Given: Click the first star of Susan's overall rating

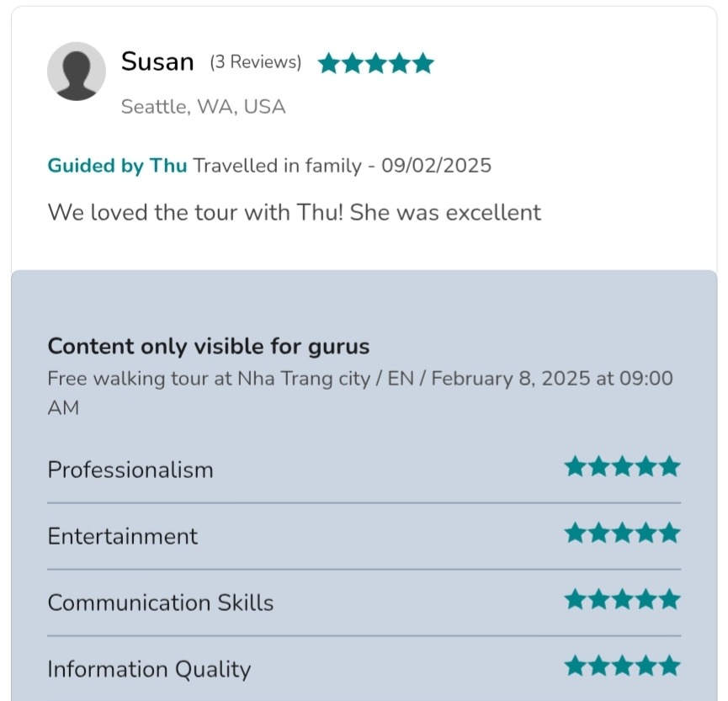Looking at the screenshot, I should tap(329, 63).
